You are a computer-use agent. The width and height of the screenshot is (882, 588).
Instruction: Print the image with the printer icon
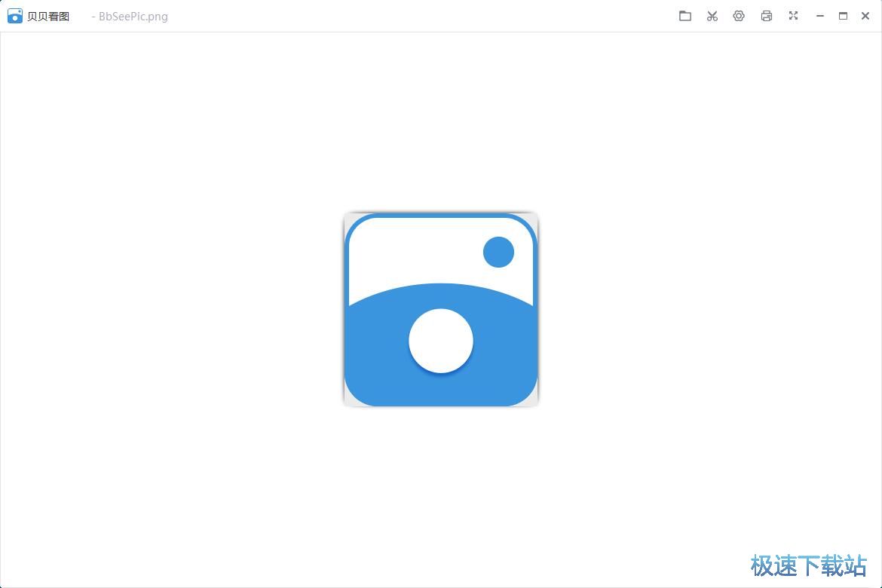point(766,16)
